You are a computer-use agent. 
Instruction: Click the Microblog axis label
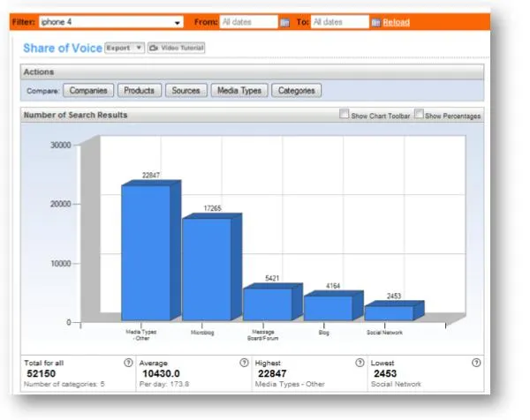[x=202, y=333]
